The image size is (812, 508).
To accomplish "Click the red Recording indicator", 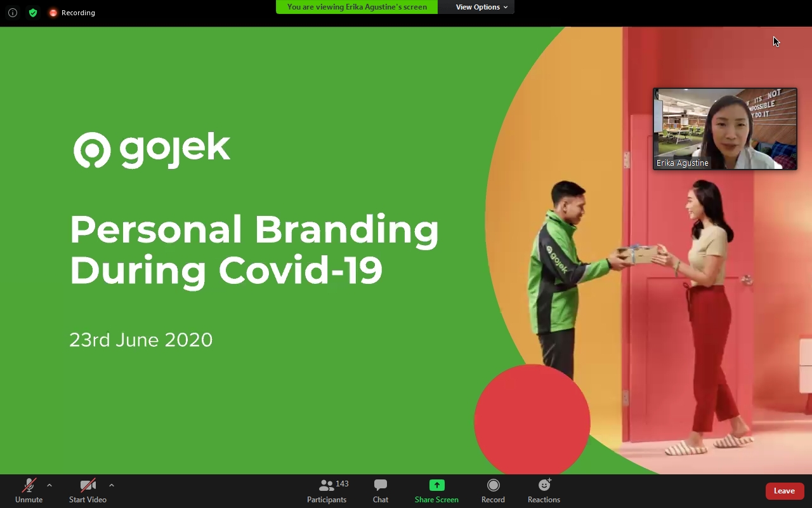I will tap(72, 13).
